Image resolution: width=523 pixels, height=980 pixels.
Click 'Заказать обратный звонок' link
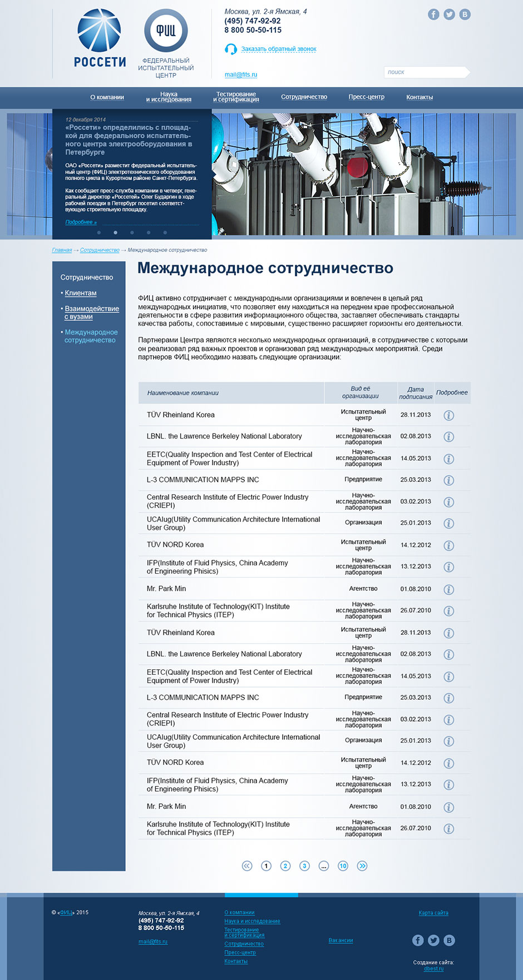coord(279,49)
